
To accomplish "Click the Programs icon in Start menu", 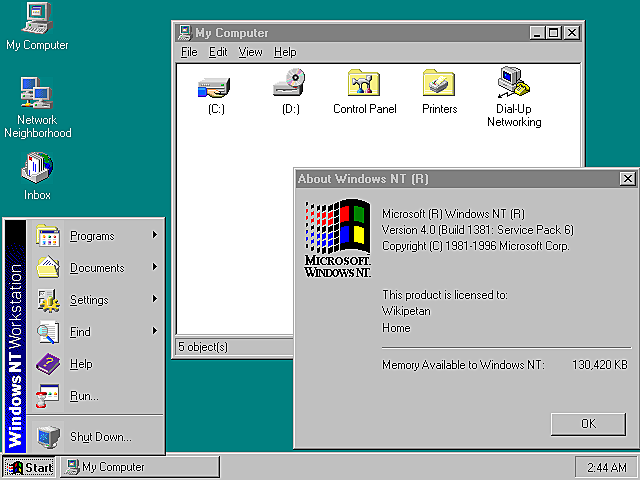I will click(x=48, y=236).
